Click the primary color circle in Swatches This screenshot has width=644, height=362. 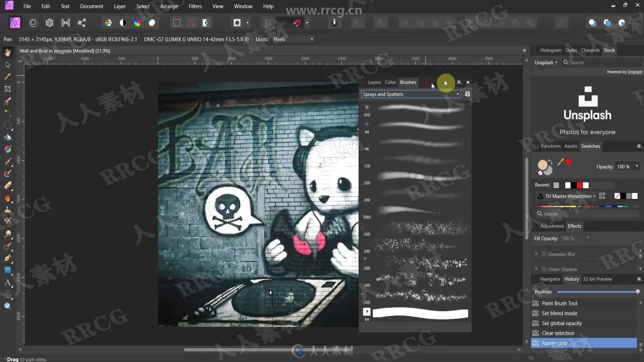coord(542,165)
